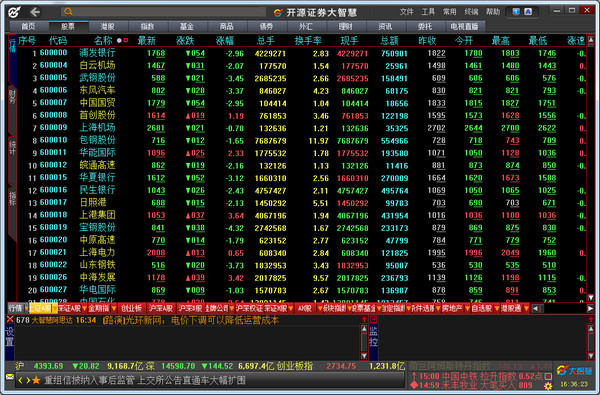Click the vertical scrollbar down arrow of stock list
Image resolution: width=600 pixels, height=395 pixels.
pyautogui.click(x=591, y=297)
